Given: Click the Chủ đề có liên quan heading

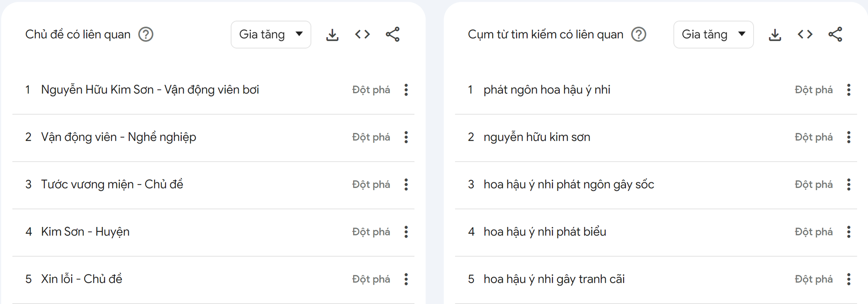Looking at the screenshot, I should [x=78, y=34].
